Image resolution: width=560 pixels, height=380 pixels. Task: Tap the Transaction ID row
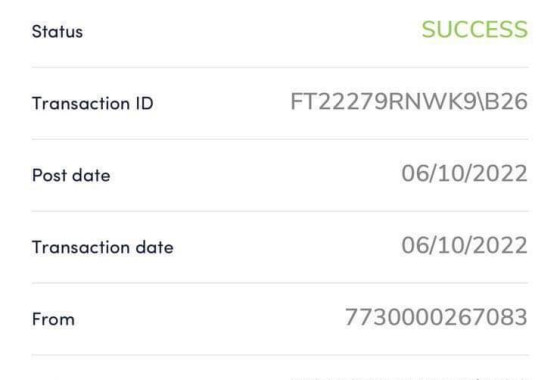280,103
